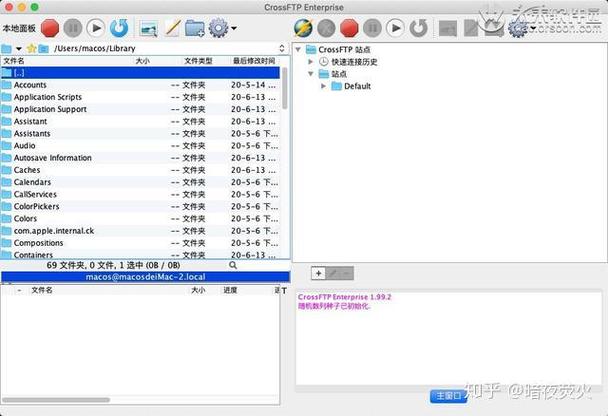Select the CrossFTP 站点 tree label
Viewport: 608px width, 416px height.
click(344, 49)
